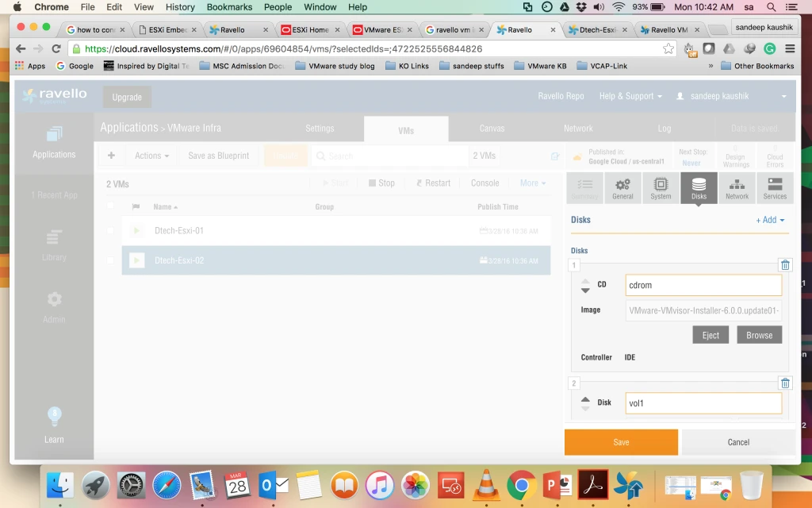Move the vol1 disk up with arrow
Viewport: 812px width, 508px height.
pyautogui.click(x=585, y=399)
